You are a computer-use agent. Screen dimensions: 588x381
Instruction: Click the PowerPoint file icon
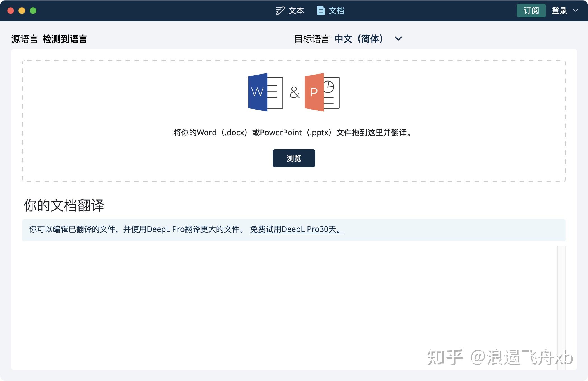tap(322, 92)
